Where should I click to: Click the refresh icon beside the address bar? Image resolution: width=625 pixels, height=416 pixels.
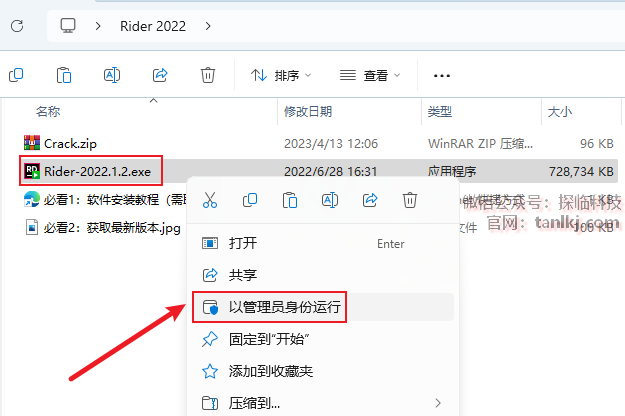coord(17,26)
